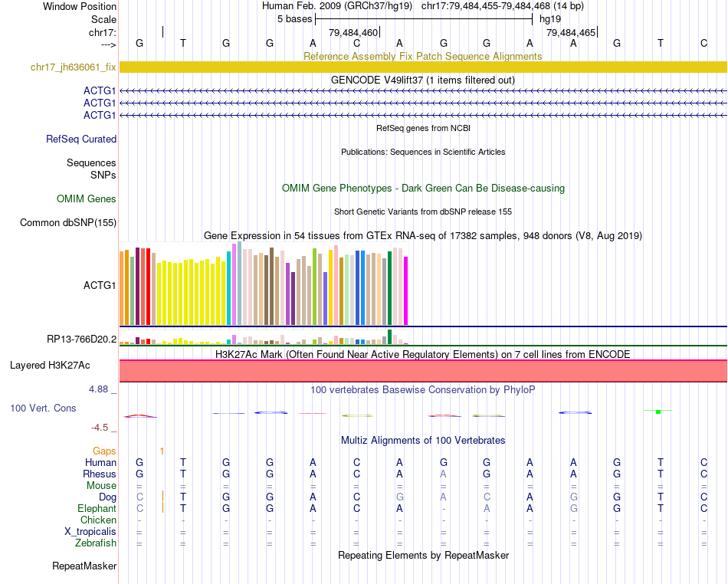Image resolution: width=728 pixels, height=584 pixels.
Task: Click ACTG1 label beside GTEx expression chart
Action: (x=100, y=285)
